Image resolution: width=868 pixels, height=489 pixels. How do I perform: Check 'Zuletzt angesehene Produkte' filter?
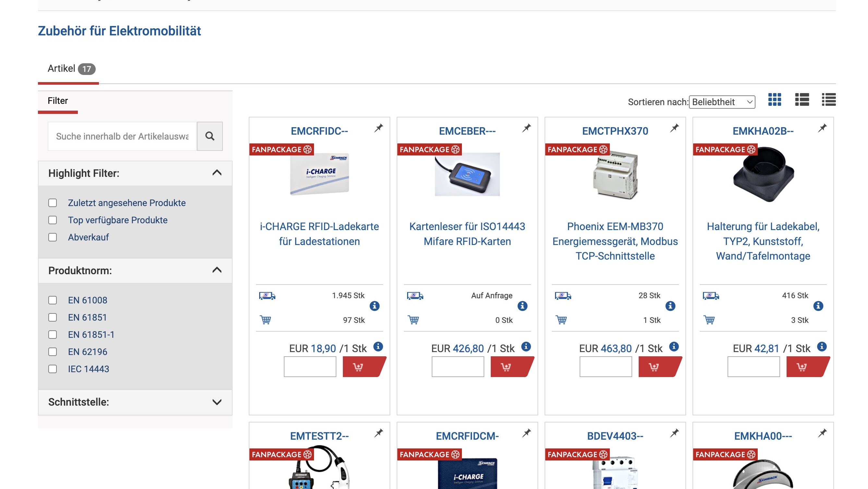tap(53, 203)
